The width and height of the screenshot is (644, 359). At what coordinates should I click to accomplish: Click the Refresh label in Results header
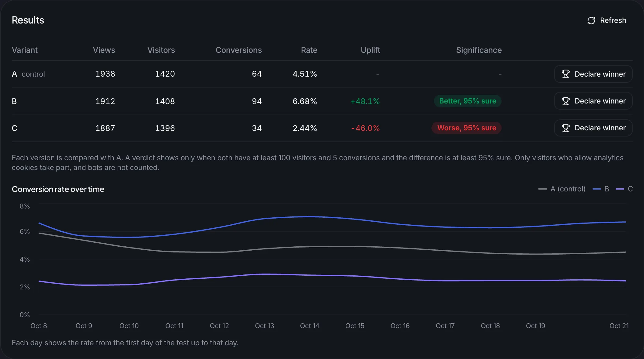[x=613, y=20]
